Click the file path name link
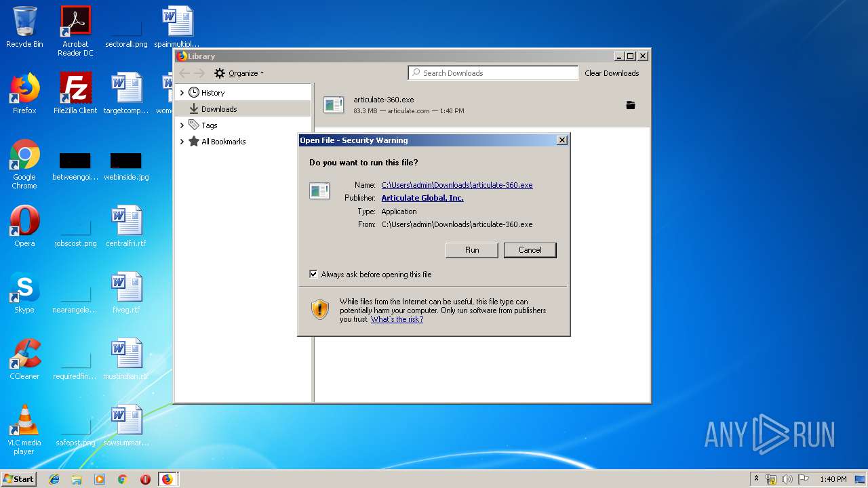 [x=457, y=185]
